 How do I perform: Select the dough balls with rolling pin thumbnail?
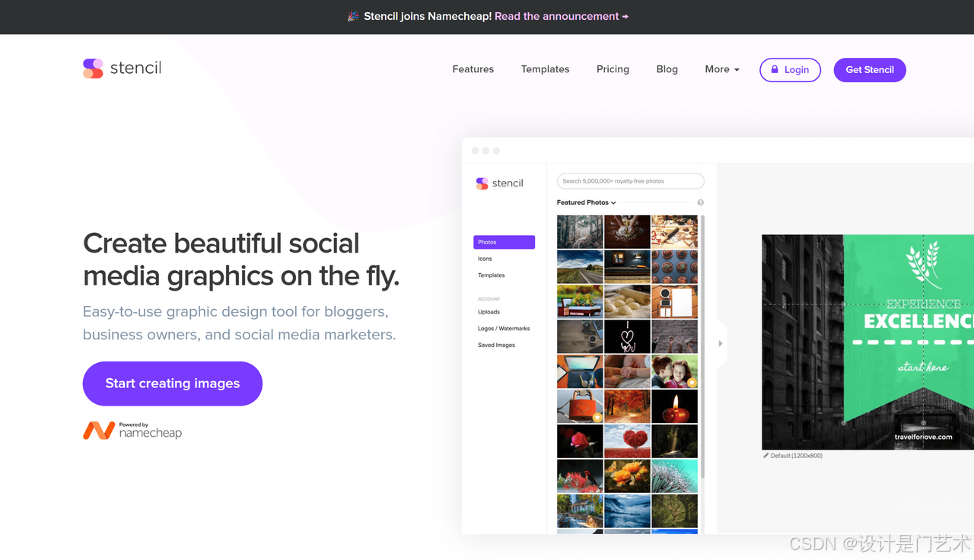(x=627, y=301)
